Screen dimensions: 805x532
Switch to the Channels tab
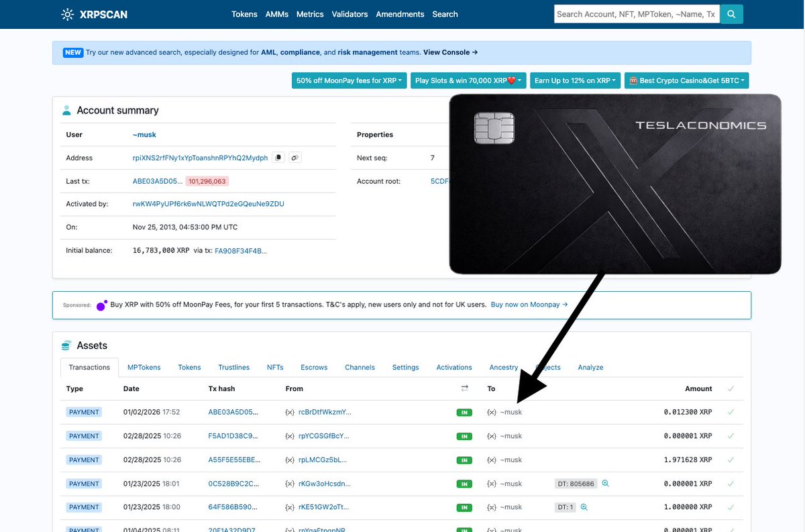(x=360, y=368)
